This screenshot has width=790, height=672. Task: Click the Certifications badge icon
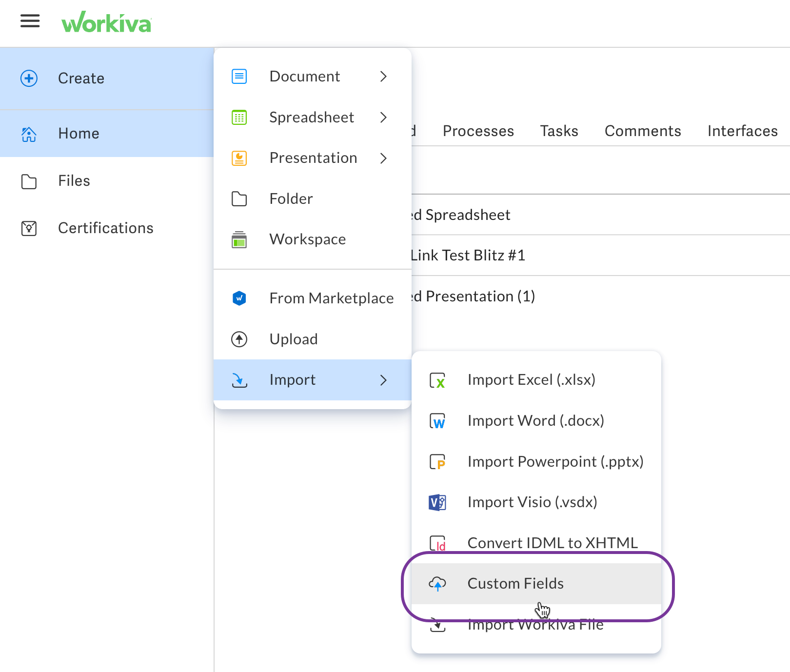click(29, 228)
